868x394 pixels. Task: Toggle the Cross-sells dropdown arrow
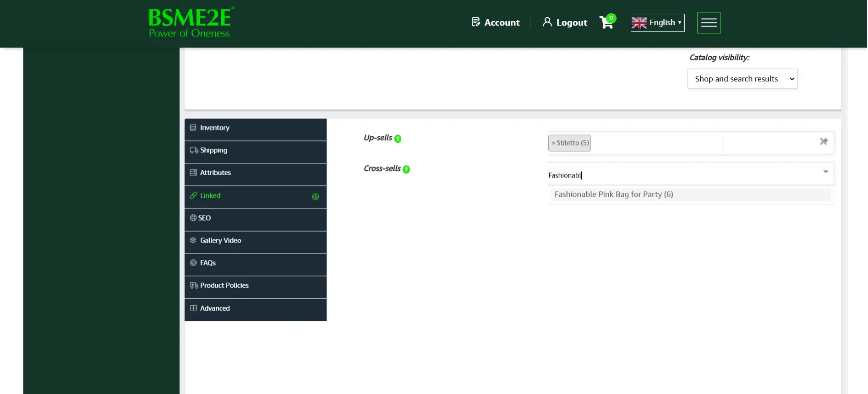tap(825, 172)
